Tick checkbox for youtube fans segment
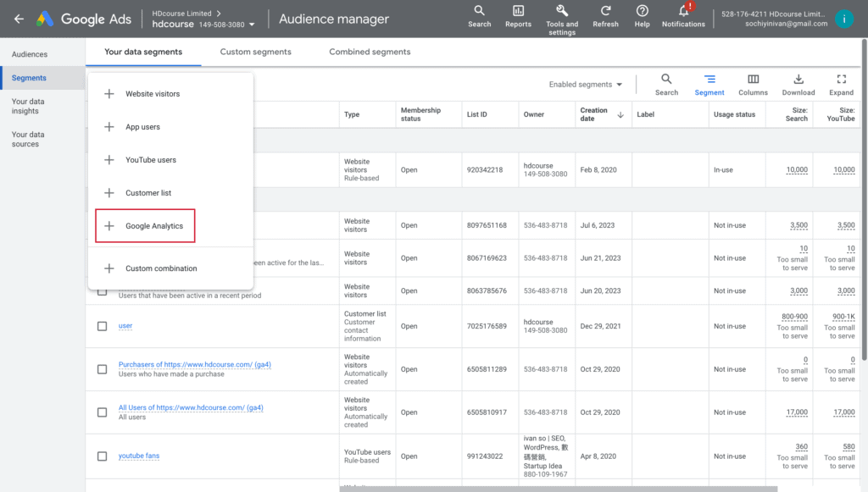868x492 pixels. point(103,456)
